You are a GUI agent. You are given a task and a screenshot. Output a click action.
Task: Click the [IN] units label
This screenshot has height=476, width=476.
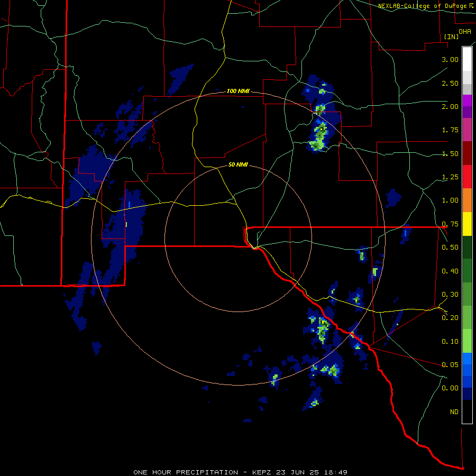(x=451, y=36)
